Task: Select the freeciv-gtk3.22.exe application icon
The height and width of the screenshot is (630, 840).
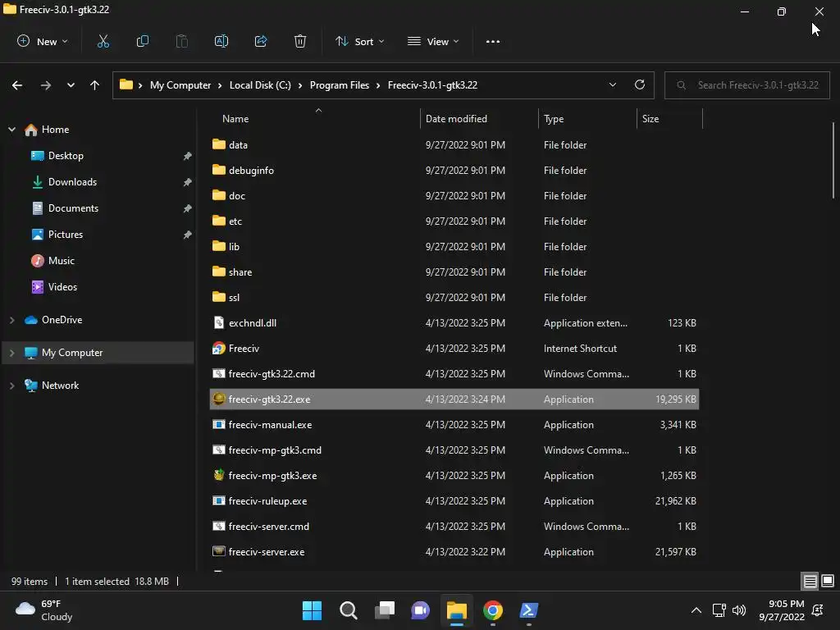Action: pos(218,399)
